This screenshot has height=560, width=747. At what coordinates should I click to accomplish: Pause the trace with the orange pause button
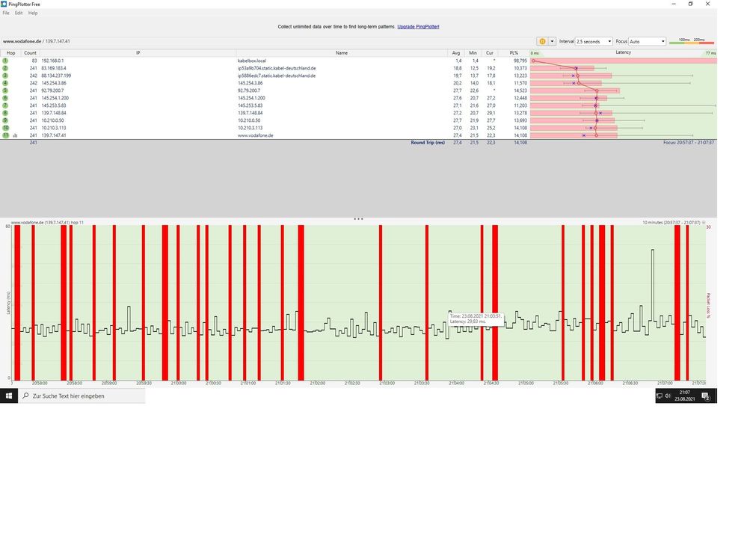coord(542,41)
